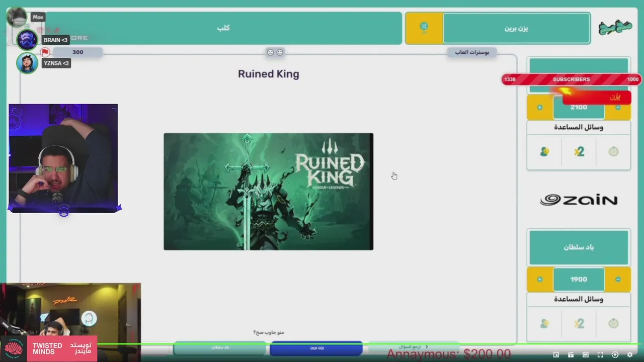The height and width of the screenshot is (362, 644).
Task: Select يزن برين blue answer button
Action: tap(316, 348)
